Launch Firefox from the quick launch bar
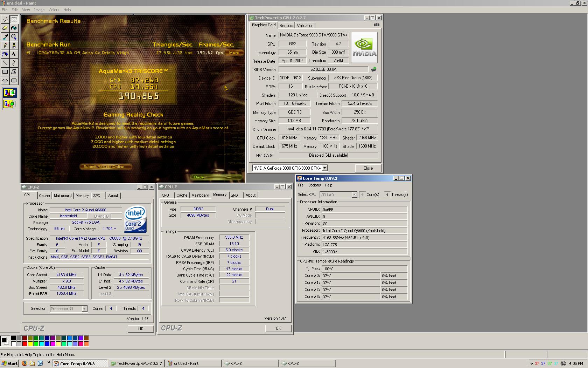The image size is (588, 368). pyautogui.click(x=24, y=363)
